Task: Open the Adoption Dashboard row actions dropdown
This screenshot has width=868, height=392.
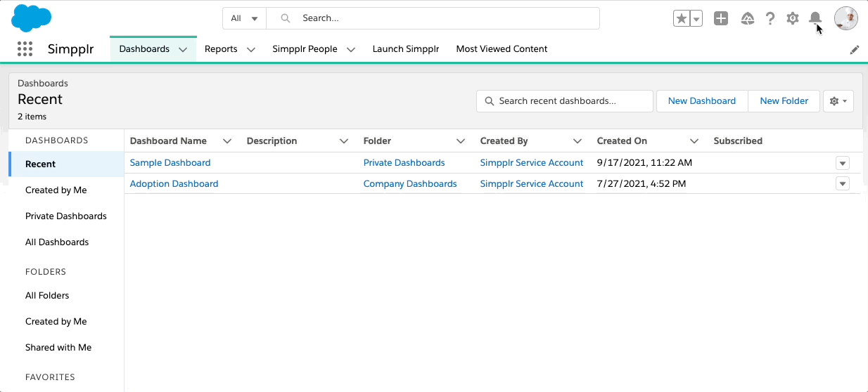Action: click(843, 184)
